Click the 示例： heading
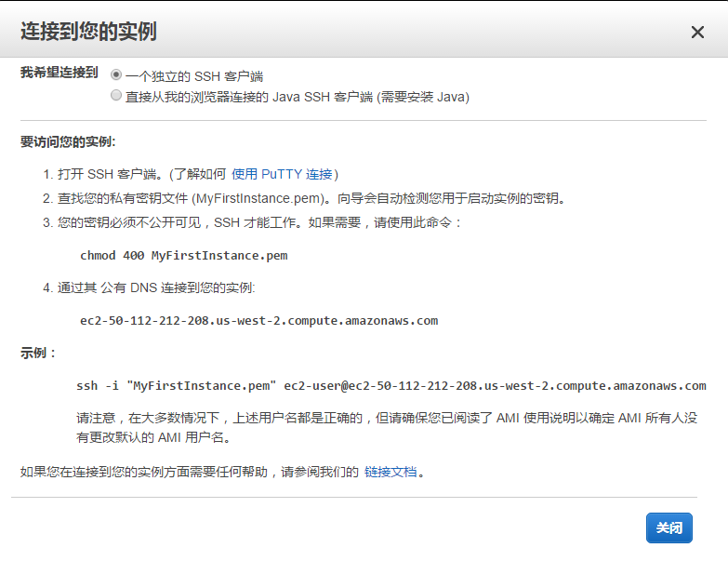The height and width of the screenshot is (561, 728). (38, 353)
